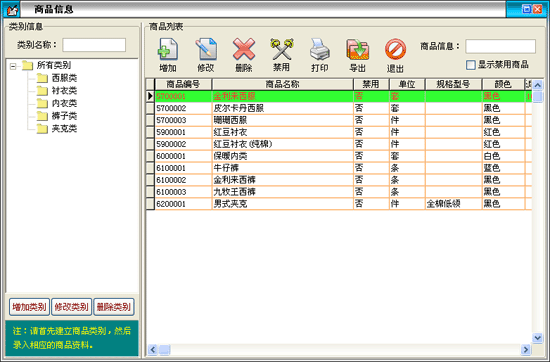550x362 pixels.
Task: Click the app icon in title bar
Action: click(11, 9)
